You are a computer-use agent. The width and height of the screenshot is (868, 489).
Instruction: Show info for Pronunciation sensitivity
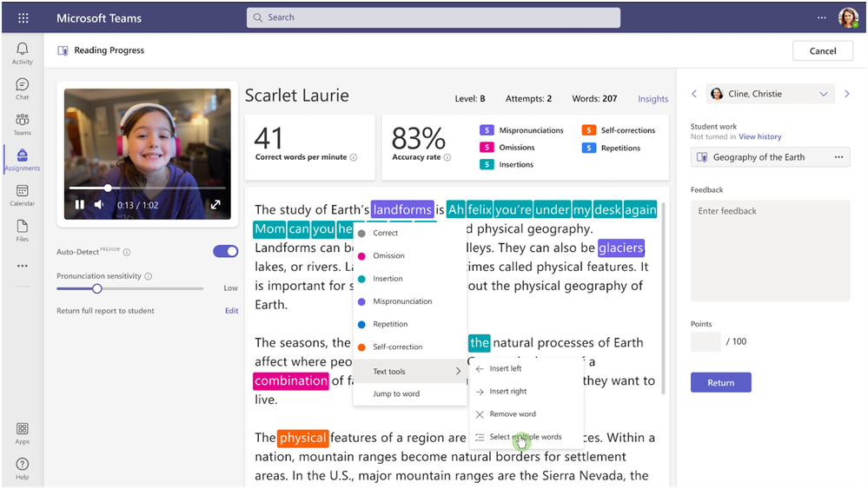149,276
